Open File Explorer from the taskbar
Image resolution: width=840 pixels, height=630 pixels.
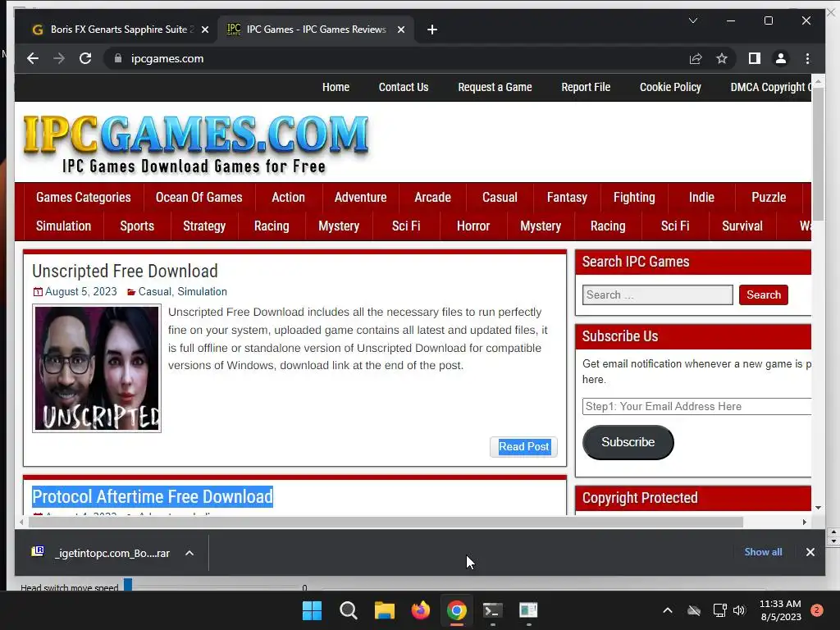[384, 610]
